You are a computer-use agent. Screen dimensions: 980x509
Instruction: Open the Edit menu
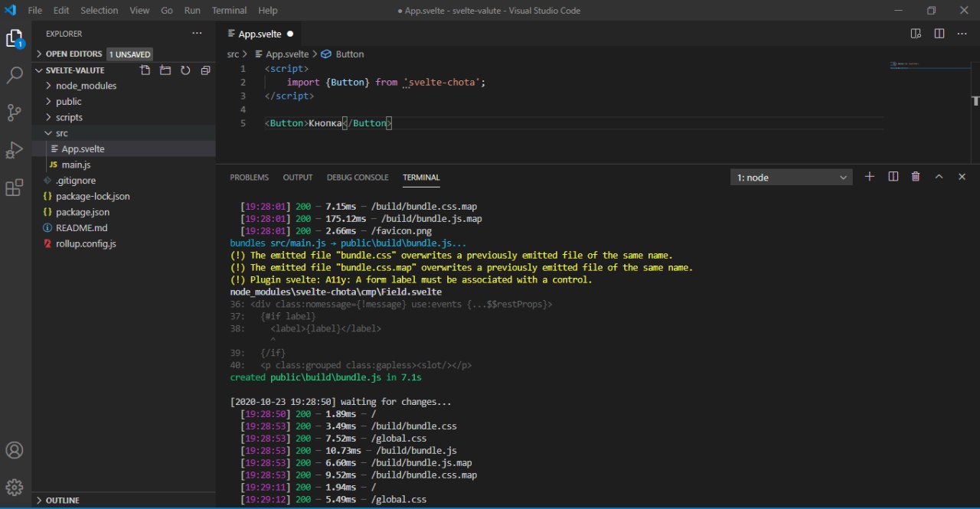pyautogui.click(x=61, y=11)
